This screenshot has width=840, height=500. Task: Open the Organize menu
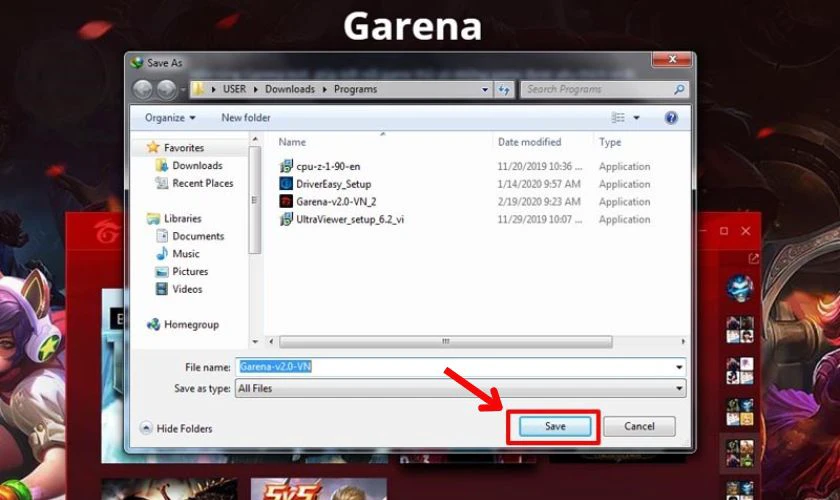[x=170, y=118]
